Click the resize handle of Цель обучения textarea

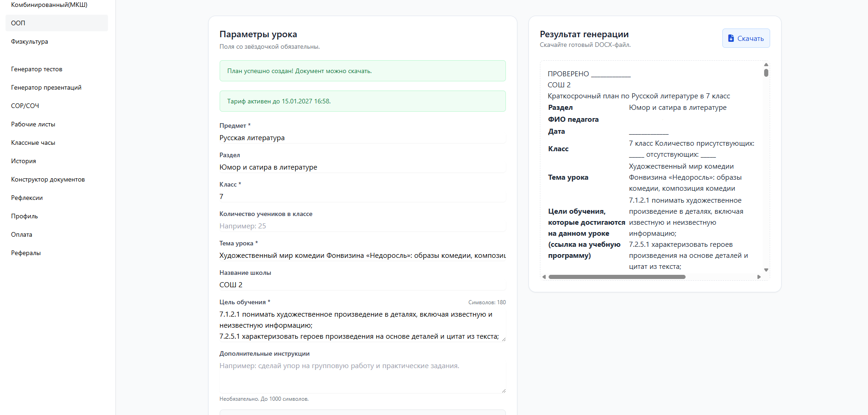point(504,339)
